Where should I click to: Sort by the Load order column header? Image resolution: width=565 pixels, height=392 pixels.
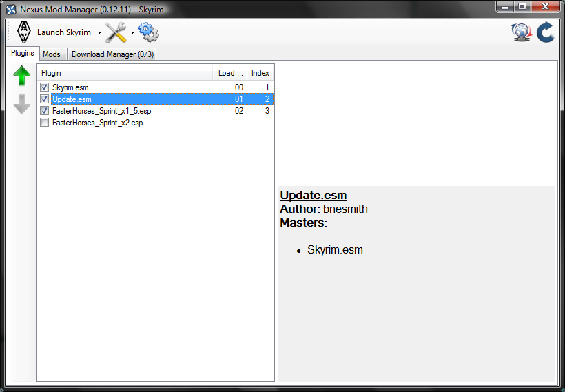click(230, 73)
